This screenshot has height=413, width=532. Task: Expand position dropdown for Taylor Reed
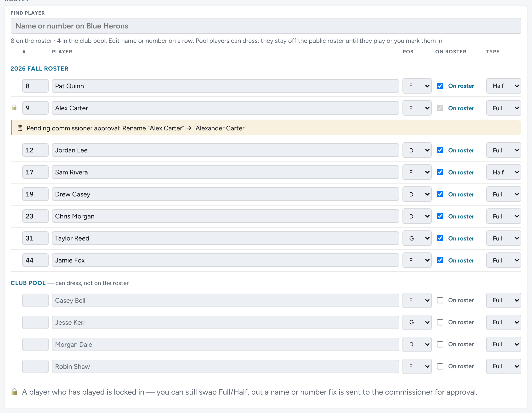point(417,238)
